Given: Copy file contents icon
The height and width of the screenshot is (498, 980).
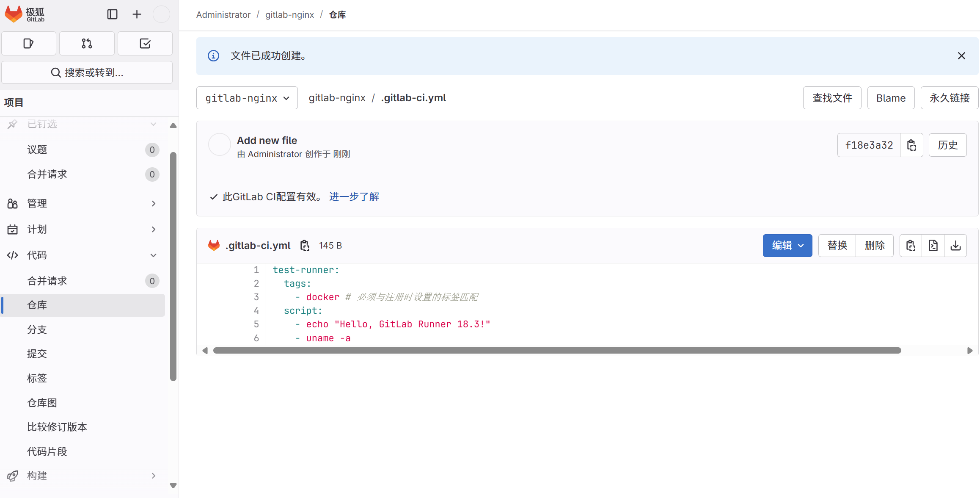Looking at the screenshot, I should (x=911, y=246).
